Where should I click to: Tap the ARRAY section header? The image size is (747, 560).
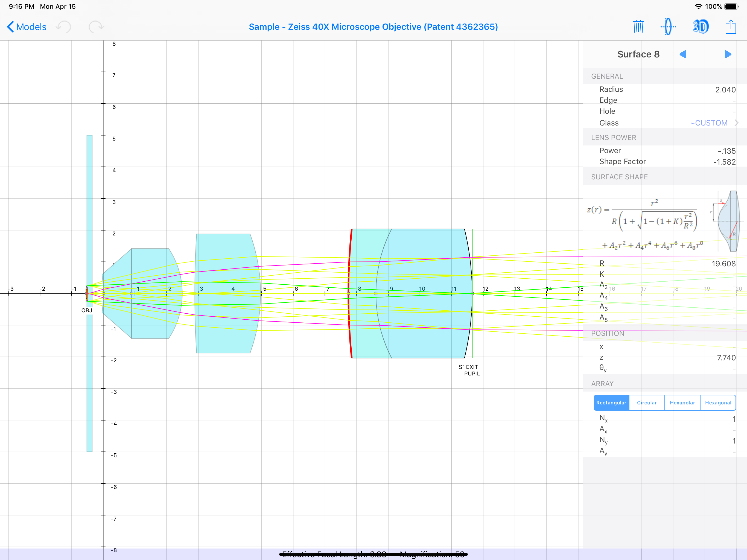(602, 384)
